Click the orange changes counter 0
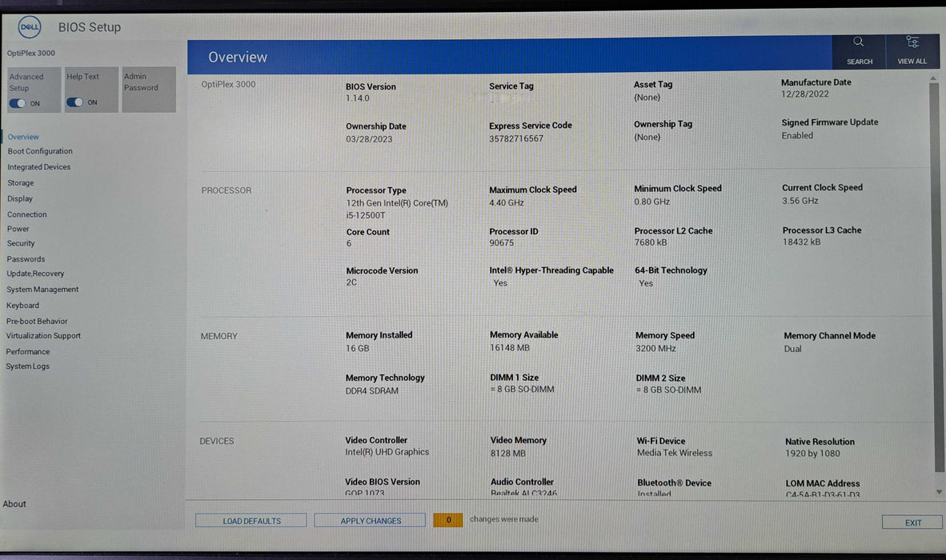Viewport: 946px width, 560px height. point(448,520)
